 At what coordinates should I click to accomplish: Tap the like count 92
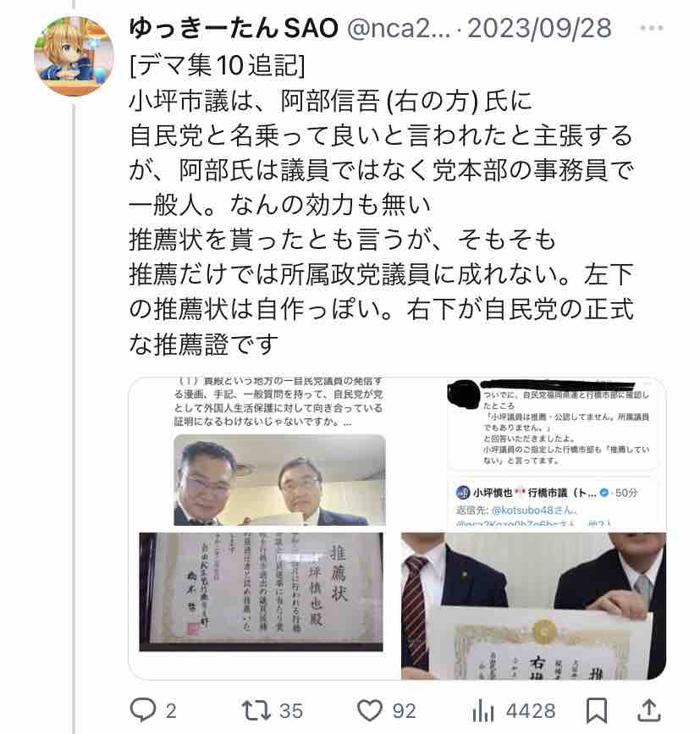[x=405, y=711]
